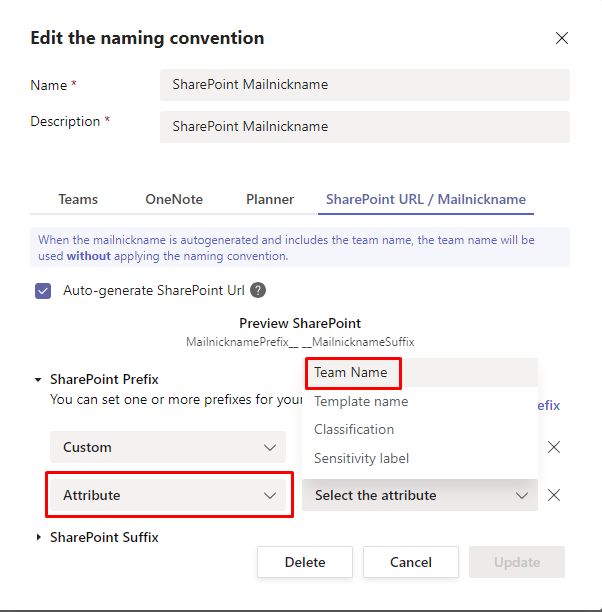Close the naming convention dialog
This screenshot has height=612, width=602.
pyautogui.click(x=561, y=38)
